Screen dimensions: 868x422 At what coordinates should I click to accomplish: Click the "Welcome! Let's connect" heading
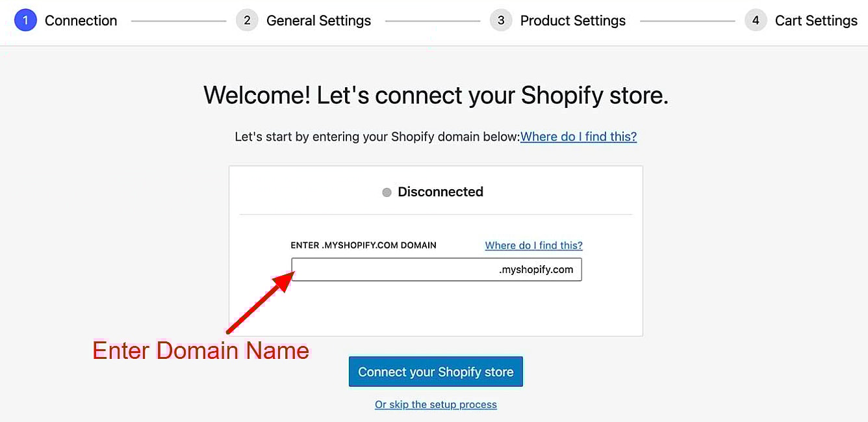point(435,96)
